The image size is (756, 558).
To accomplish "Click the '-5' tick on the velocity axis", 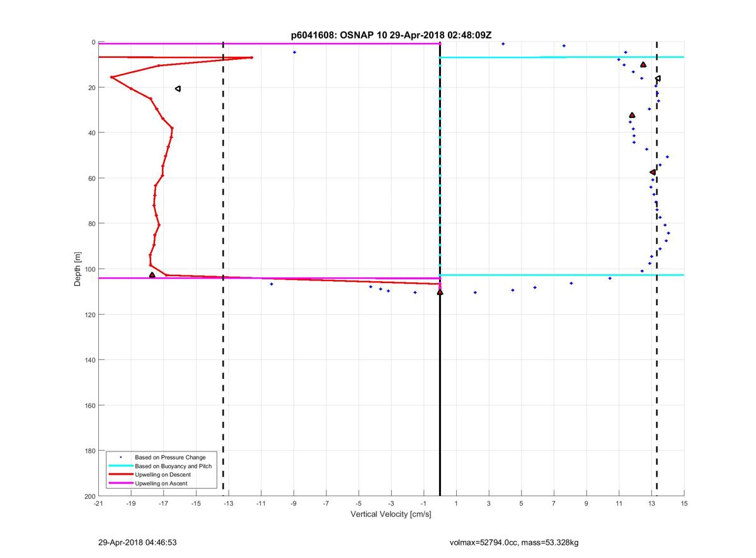I will [x=358, y=504].
